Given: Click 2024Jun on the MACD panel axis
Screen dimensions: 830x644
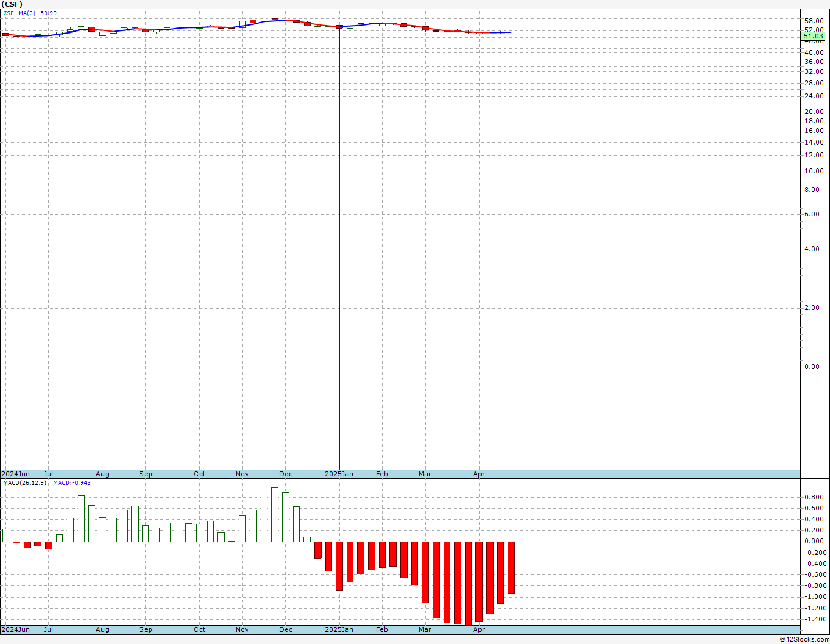Looking at the screenshot, I should [x=16, y=629].
